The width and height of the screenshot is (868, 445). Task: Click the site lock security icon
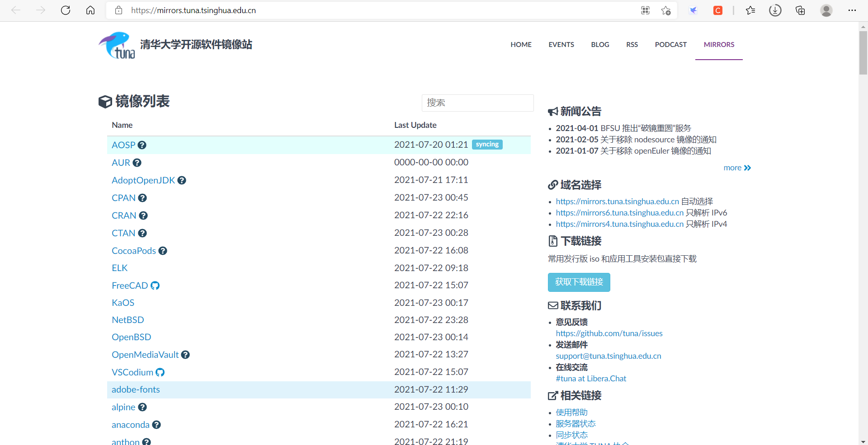(119, 10)
